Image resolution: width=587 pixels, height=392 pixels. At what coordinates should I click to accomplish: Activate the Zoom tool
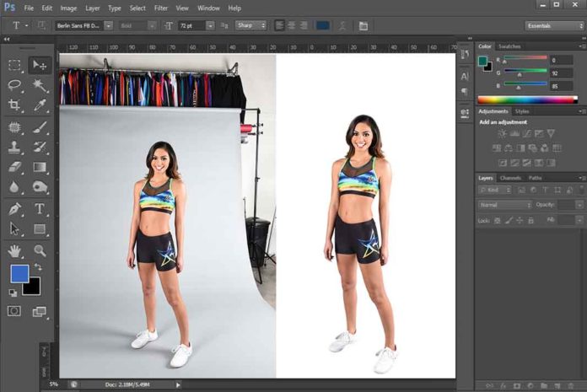pos(39,250)
